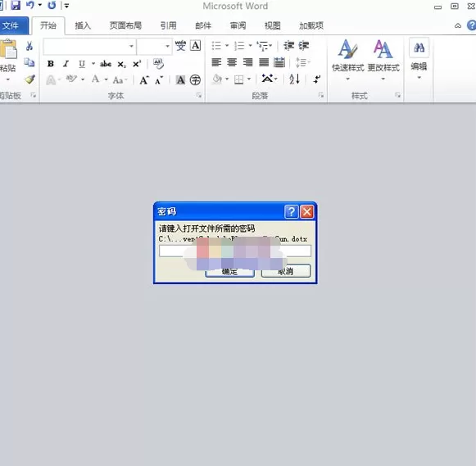The image size is (476, 466).
Task: Click the Cut scissors icon
Action: pyautogui.click(x=29, y=46)
